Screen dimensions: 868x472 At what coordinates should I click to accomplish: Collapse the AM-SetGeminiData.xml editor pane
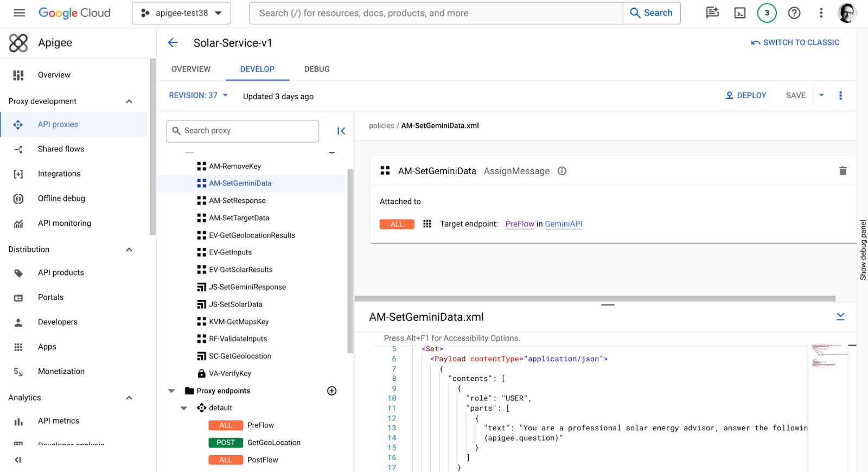pos(840,316)
